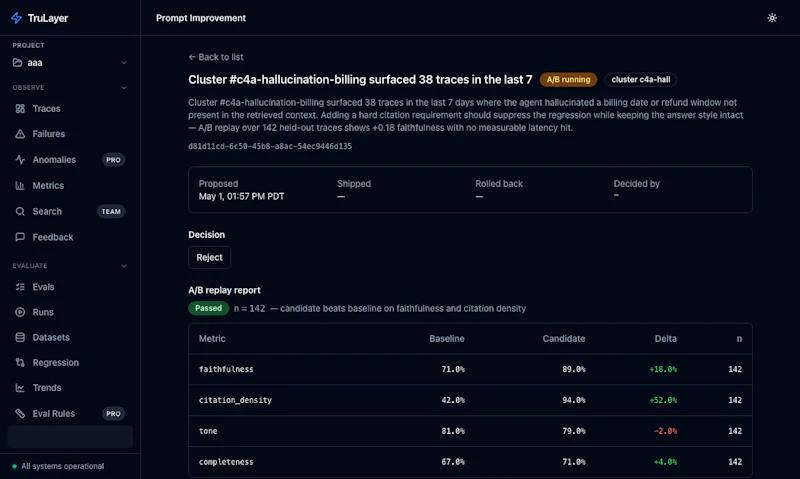The height and width of the screenshot is (479, 800).
Task: Click the Eval Rules tag icon
Action: 20,414
